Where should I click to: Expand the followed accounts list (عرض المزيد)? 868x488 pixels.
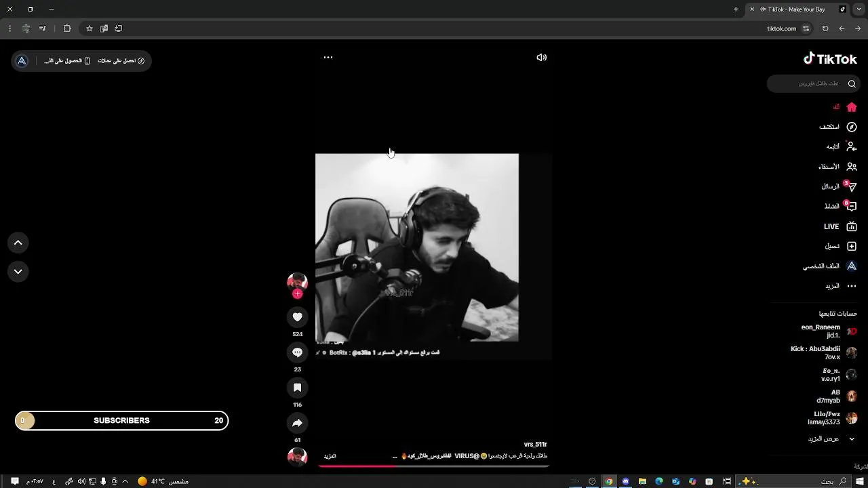coord(831,439)
